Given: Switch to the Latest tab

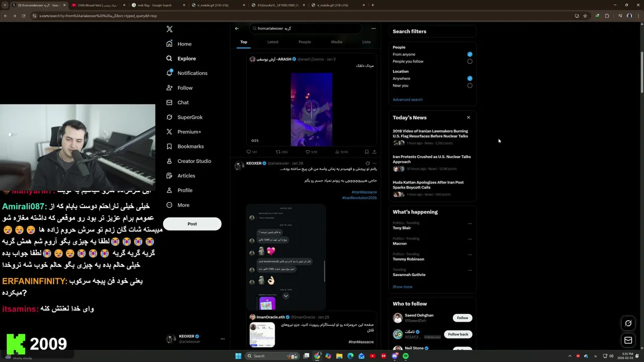Looking at the screenshot, I should point(273,42).
